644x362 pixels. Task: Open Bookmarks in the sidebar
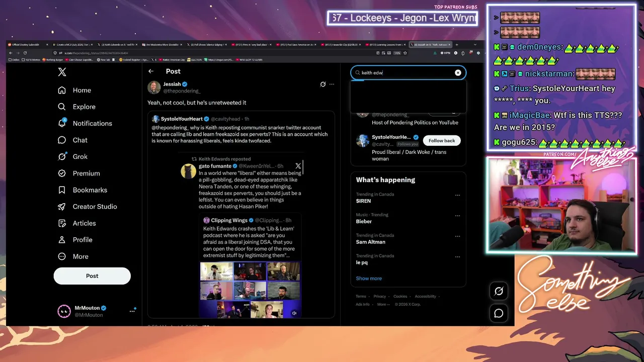pyautogui.click(x=82, y=190)
